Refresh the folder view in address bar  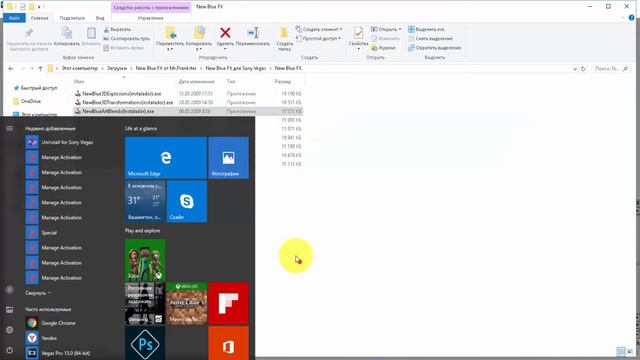[583, 69]
